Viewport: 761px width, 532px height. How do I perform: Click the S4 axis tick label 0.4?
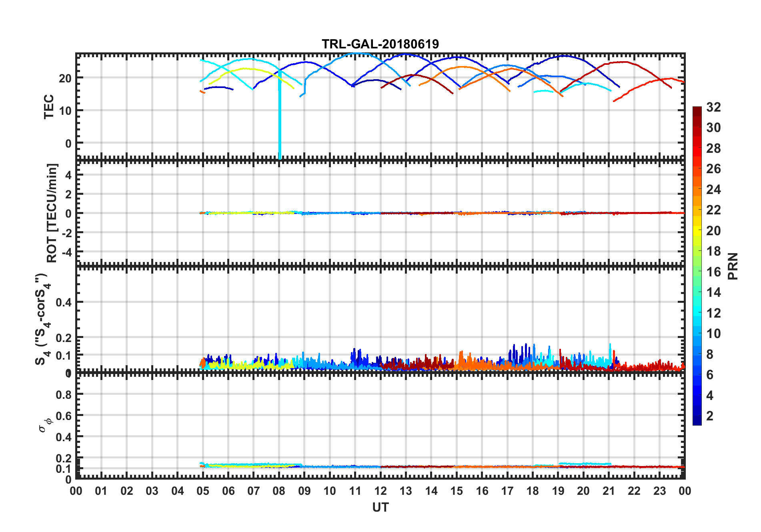coord(64,302)
